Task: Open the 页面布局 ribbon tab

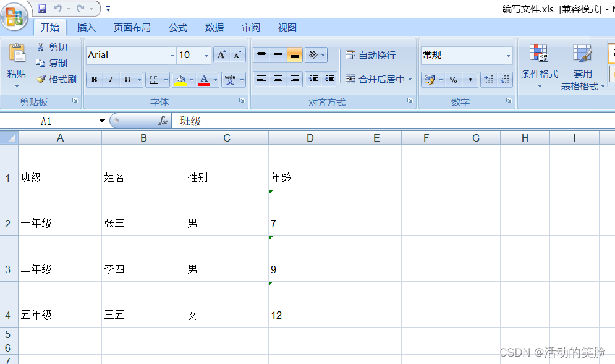Action: [132, 27]
